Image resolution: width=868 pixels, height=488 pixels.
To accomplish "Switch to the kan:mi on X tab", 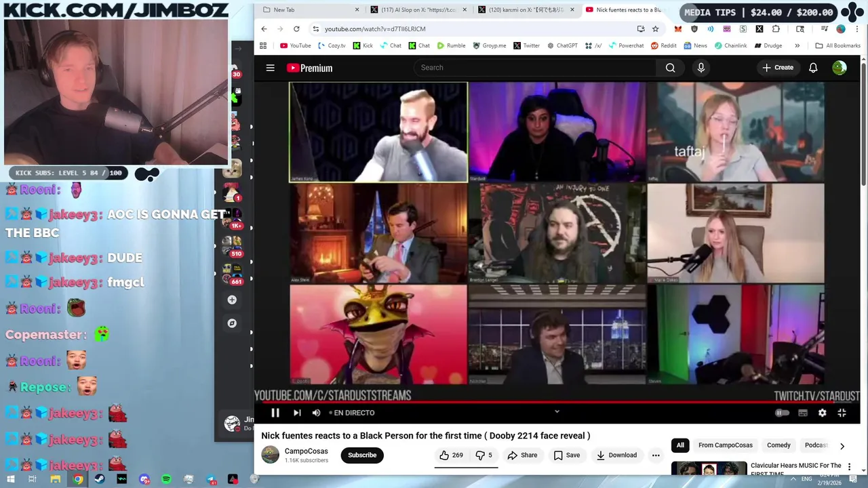I will click(x=526, y=9).
